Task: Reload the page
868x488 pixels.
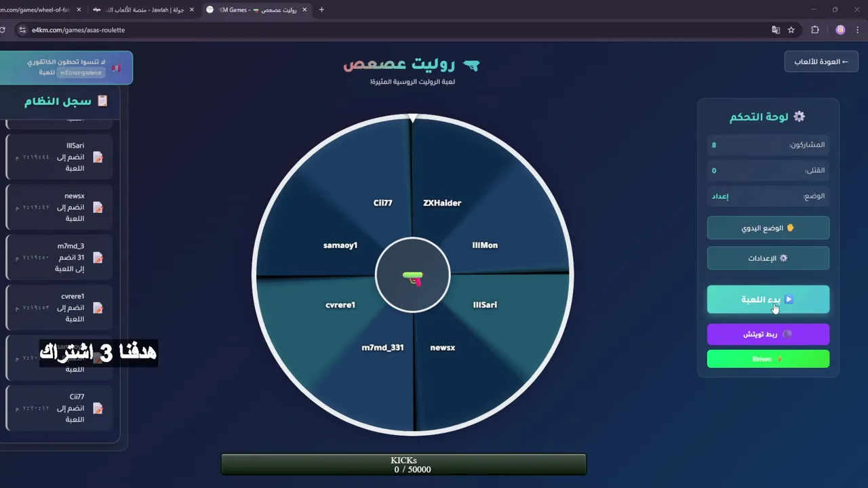Action: pyautogui.click(x=3, y=30)
